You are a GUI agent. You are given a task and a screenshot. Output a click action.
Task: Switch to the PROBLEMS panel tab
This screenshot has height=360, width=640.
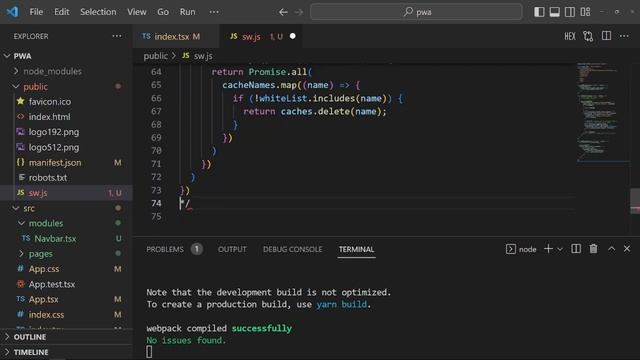[174, 249]
